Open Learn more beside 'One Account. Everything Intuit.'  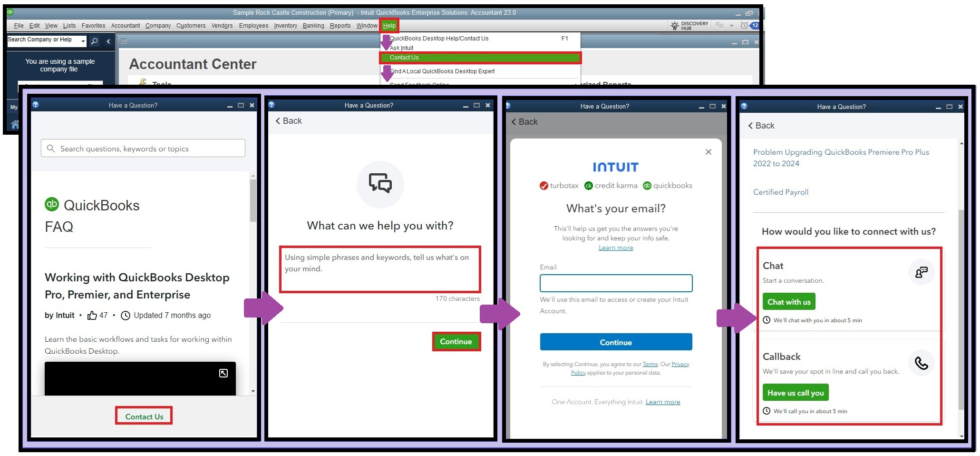click(663, 402)
